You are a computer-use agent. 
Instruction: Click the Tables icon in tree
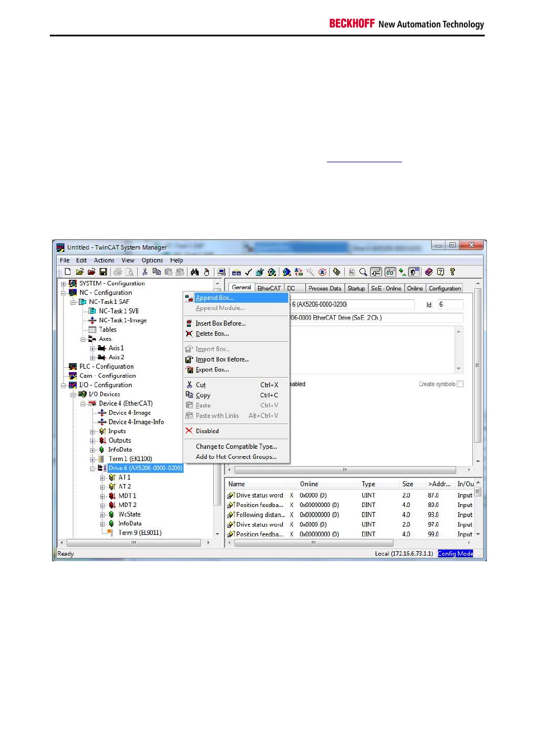pyautogui.click(x=92, y=330)
